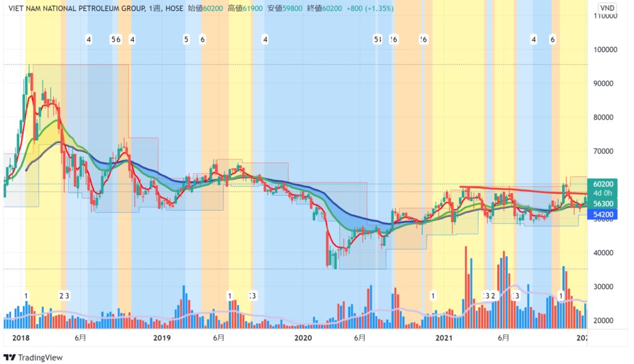Click the 安値 59800 low value
Image resolution: width=634 pixels, height=364 pixels.
point(285,8)
